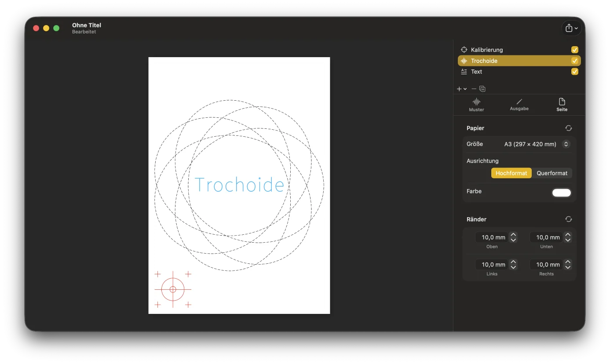Click the Ausrichtung label
Viewport: 610px width, 364px height.
pos(482,161)
